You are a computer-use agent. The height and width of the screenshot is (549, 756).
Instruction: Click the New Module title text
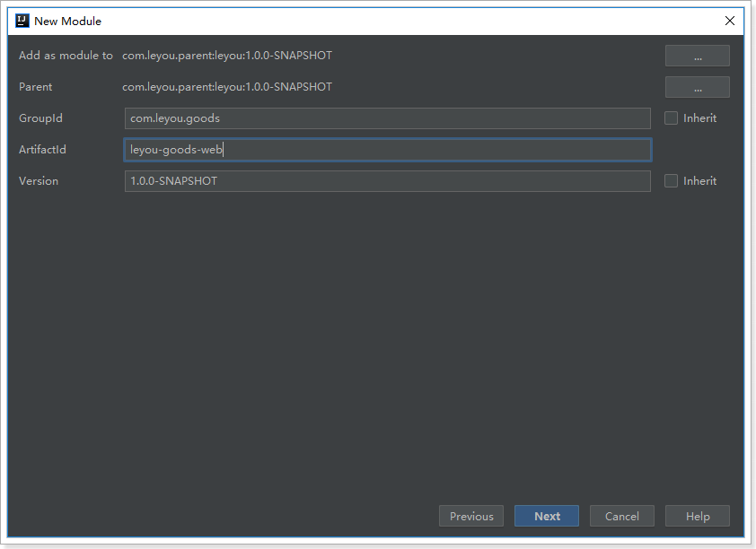coord(68,22)
